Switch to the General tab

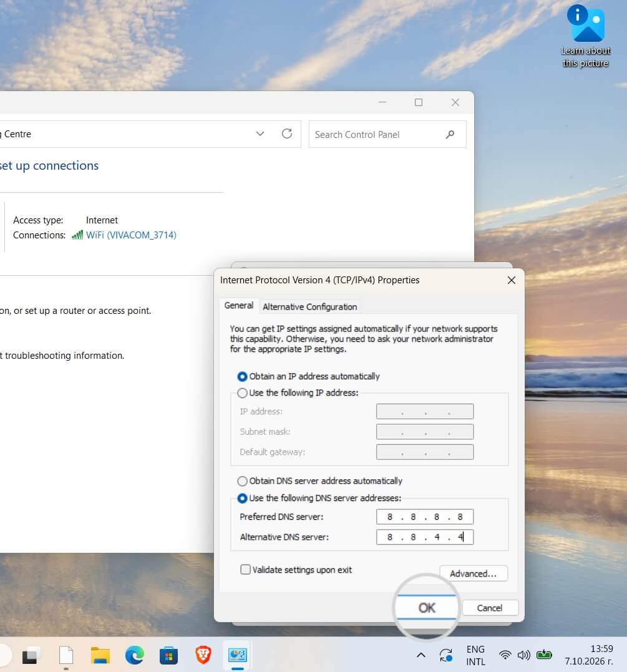239,306
